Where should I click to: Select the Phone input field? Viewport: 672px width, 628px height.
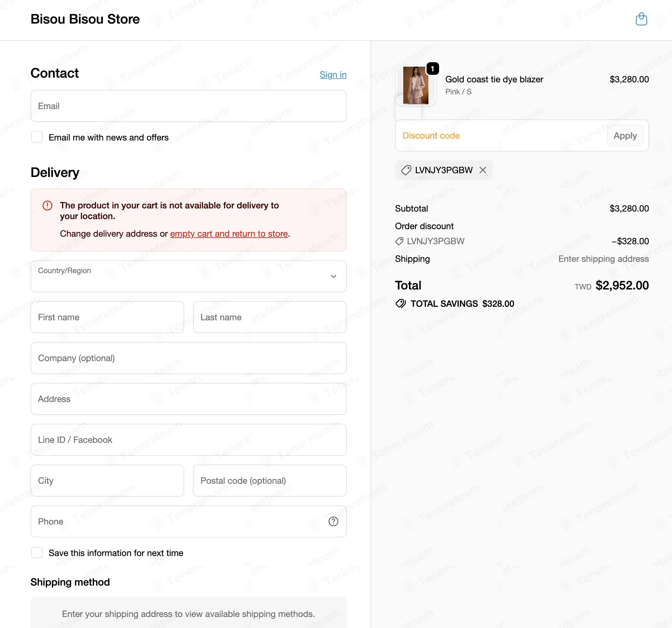pos(189,521)
